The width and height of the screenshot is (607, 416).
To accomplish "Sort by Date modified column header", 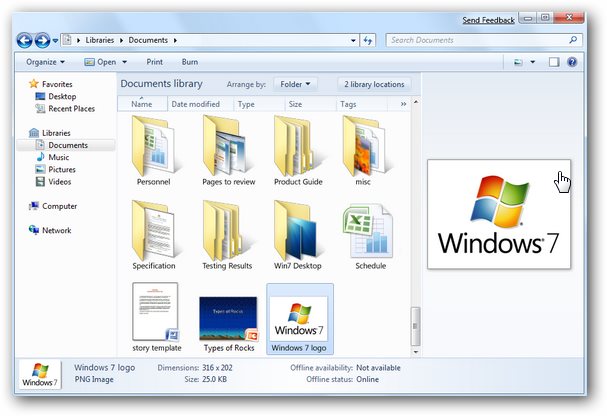I will click(201, 104).
